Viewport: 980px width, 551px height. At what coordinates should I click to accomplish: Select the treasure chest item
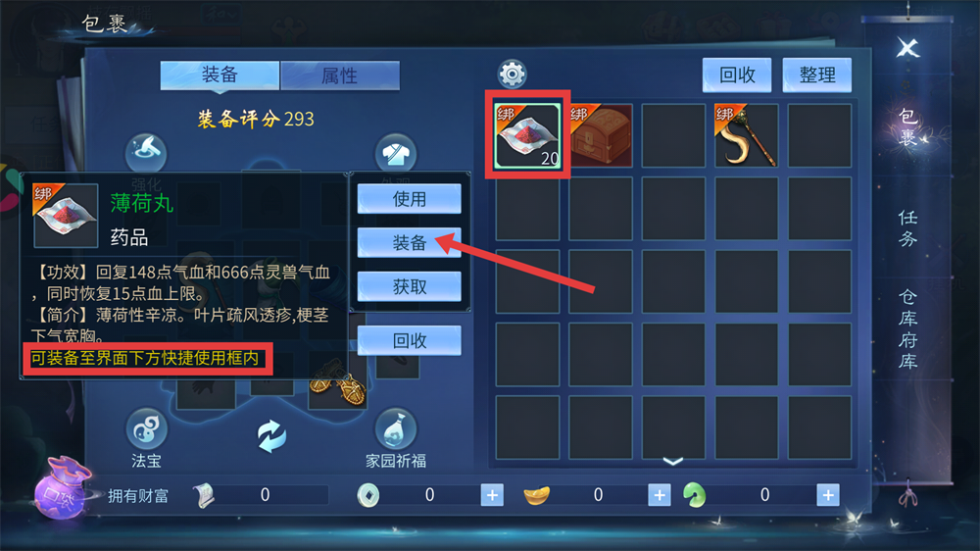point(601,135)
